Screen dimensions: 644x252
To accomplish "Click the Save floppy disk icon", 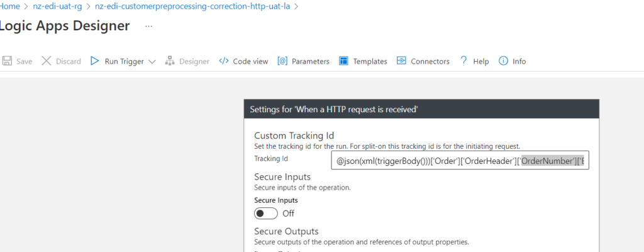I will [x=6, y=61].
